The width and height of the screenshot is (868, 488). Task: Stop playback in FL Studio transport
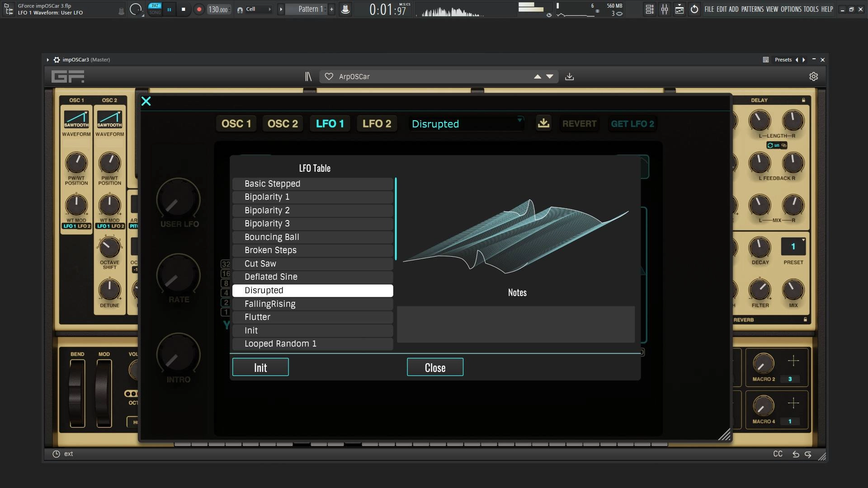tap(183, 9)
